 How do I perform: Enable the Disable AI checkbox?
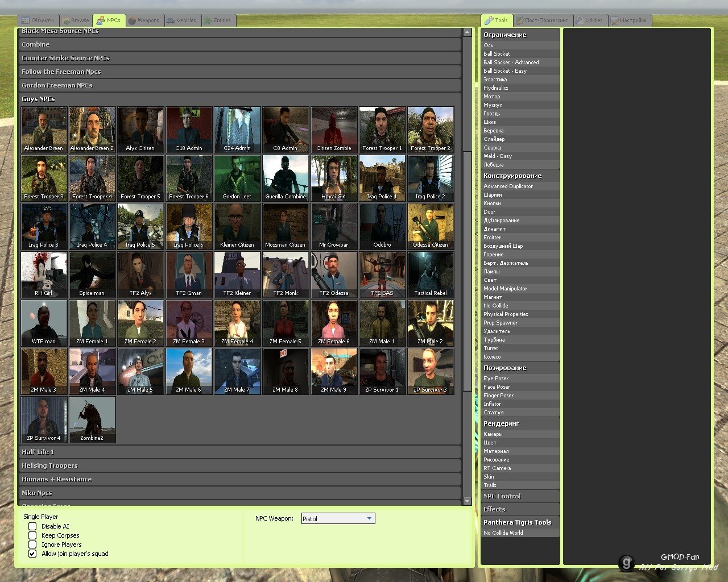tap(32, 526)
